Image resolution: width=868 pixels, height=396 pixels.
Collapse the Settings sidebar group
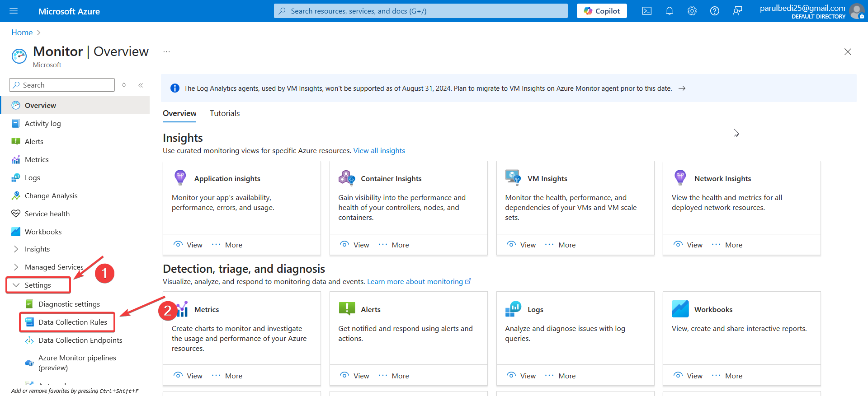point(16,285)
